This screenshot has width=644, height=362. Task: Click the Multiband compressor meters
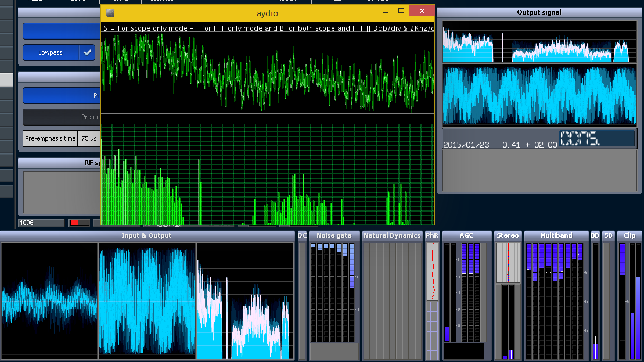pyautogui.click(x=555, y=301)
